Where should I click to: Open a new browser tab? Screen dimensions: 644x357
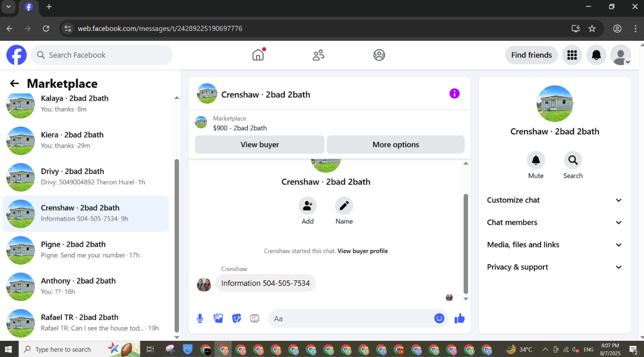pos(49,7)
